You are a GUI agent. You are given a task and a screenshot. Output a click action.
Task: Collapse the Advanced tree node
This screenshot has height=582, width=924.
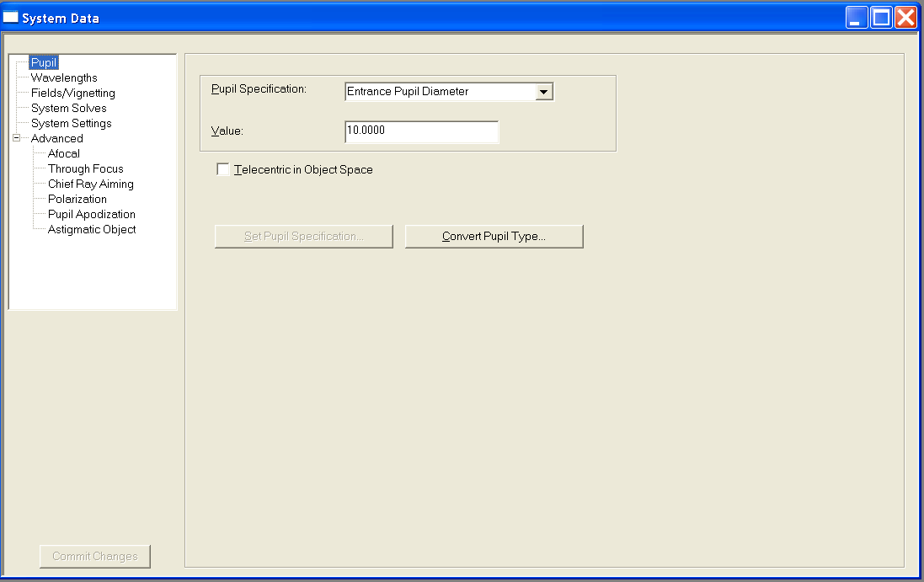pyautogui.click(x=16, y=138)
